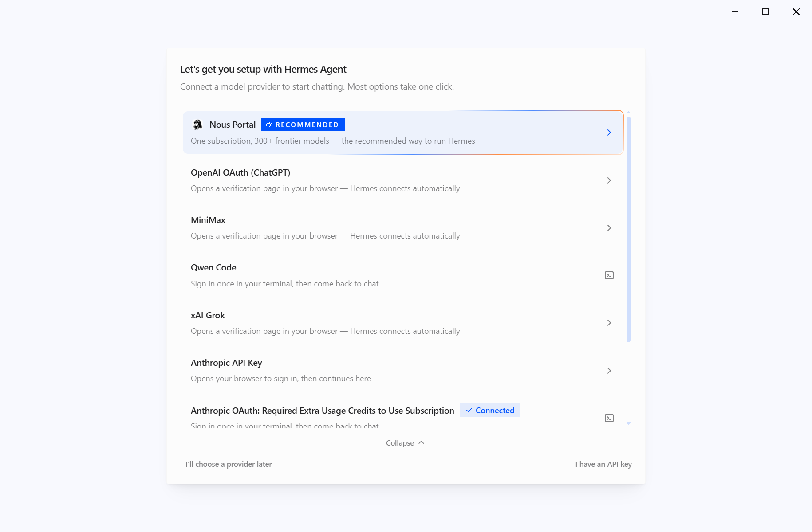The height and width of the screenshot is (532, 812).
Task: Click Anthropic OAuth terminal icon
Action: point(609,418)
